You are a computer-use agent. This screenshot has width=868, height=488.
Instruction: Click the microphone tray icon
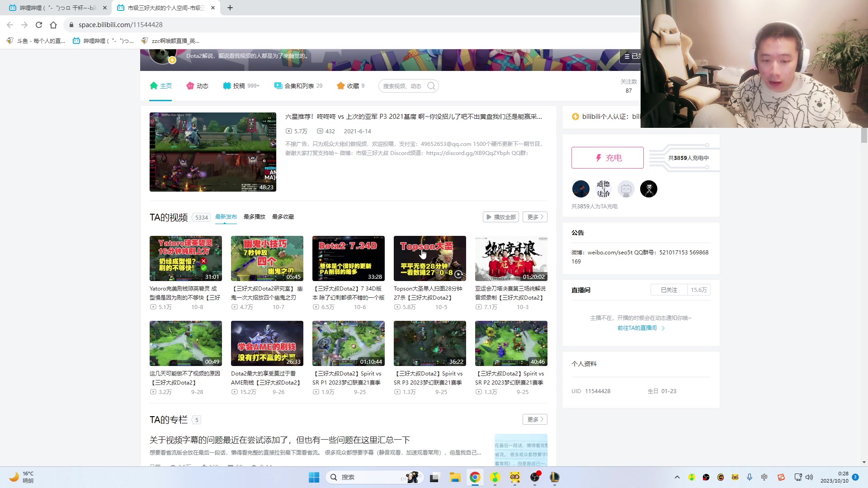pos(750,477)
